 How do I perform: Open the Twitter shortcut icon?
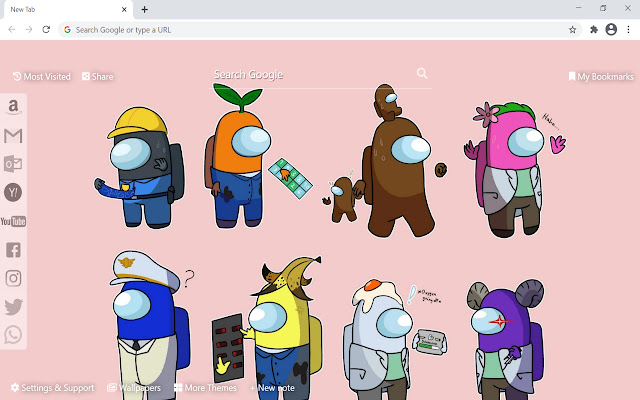point(13,307)
